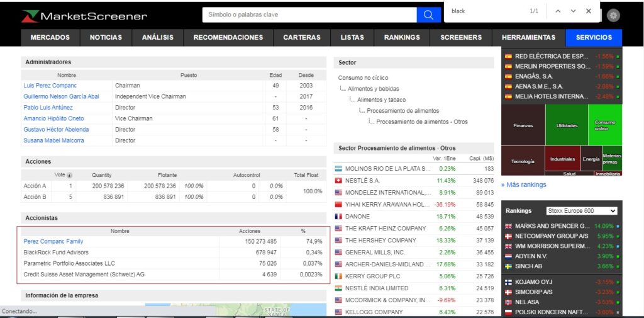The height and width of the screenshot is (318, 644).
Task: Click the symbol or keyword search field
Action: 309,14
